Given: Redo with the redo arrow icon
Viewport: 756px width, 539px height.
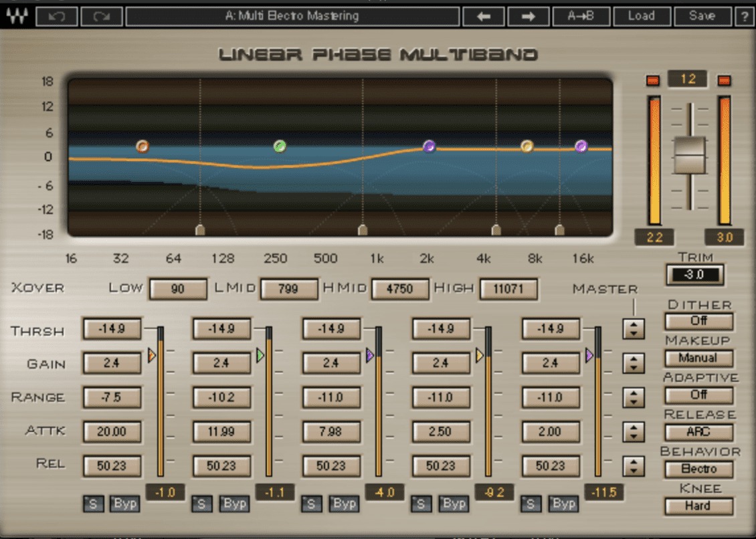Looking at the screenshot, I should click(x=101, y=17).
